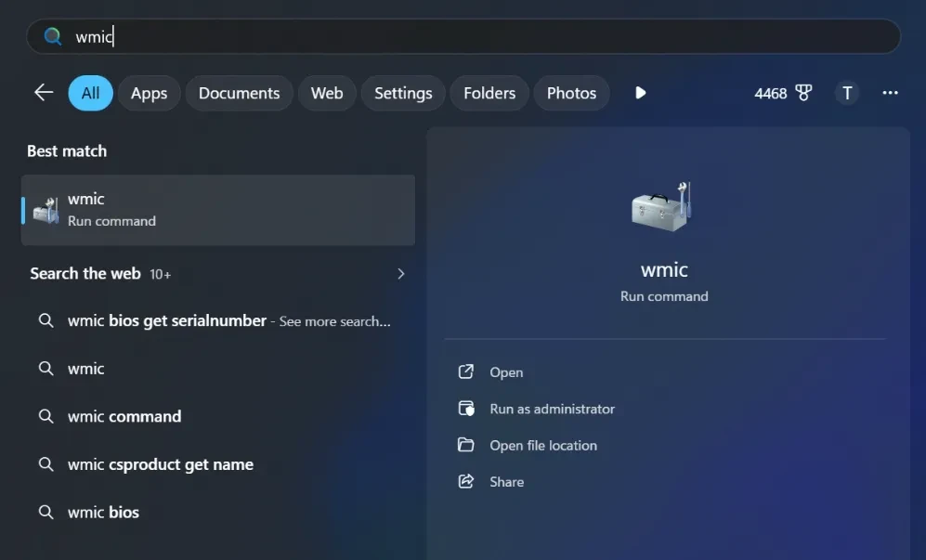Click Run as administrator
This screenshot has height=560, width=926.
[x=553, y=409]
